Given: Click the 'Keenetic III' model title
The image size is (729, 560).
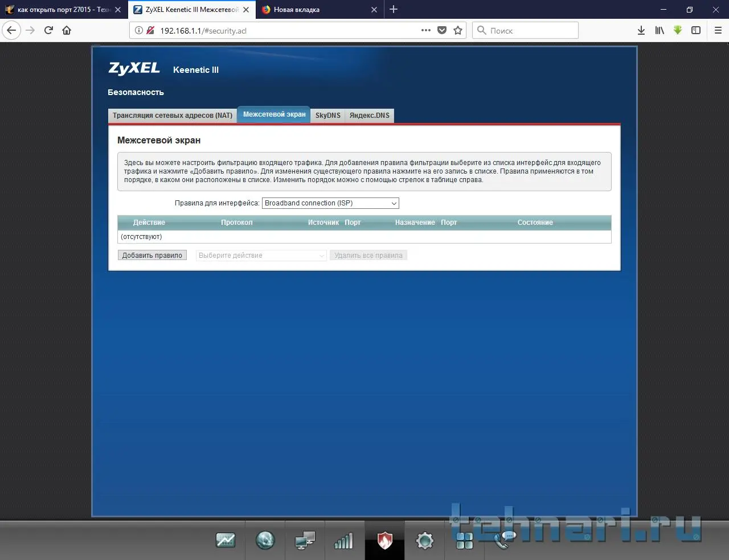Looking at the screenshot, I should point(196,70).
